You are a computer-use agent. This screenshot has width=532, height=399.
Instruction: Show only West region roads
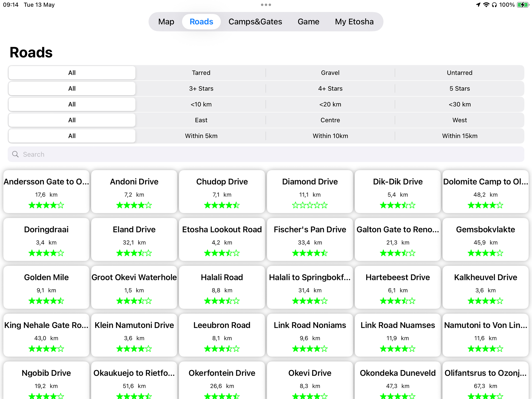pos(459,120)
